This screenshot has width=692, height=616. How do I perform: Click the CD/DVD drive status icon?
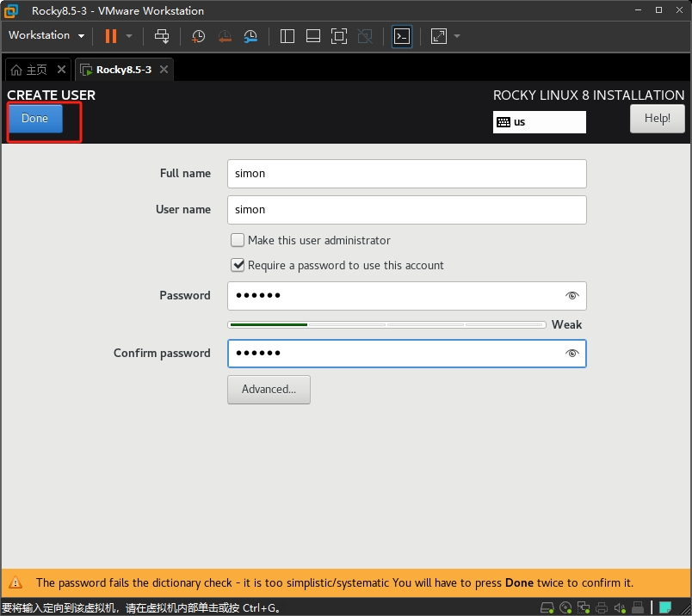(x=565, y=607)
